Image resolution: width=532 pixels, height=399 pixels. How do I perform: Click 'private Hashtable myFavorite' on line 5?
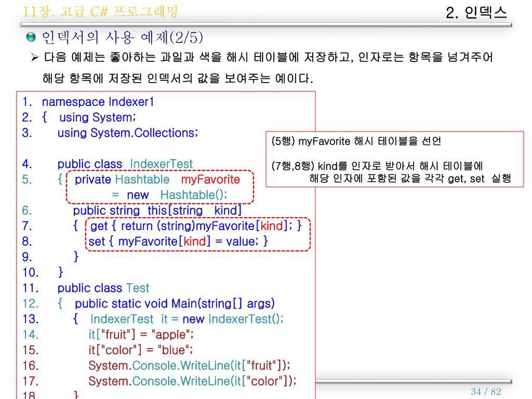click(x=157, y=179)
